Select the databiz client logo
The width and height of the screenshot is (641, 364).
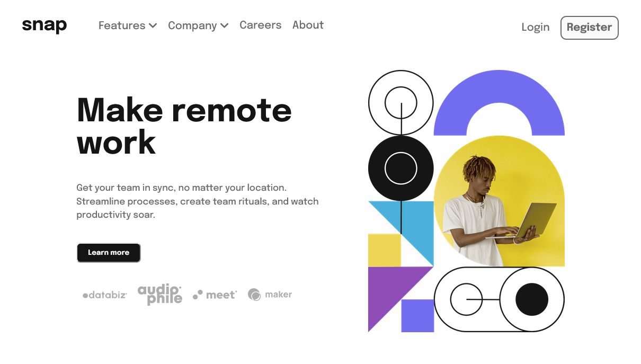pos(105,295)
